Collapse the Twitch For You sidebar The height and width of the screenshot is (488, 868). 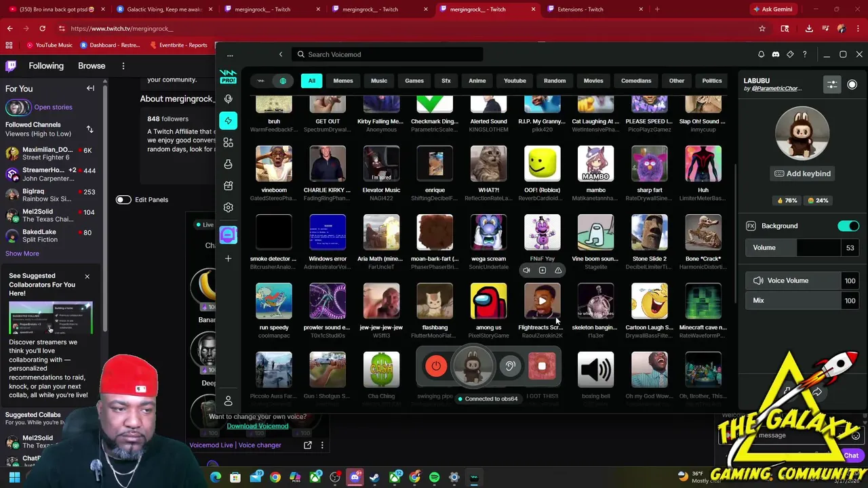90,88
